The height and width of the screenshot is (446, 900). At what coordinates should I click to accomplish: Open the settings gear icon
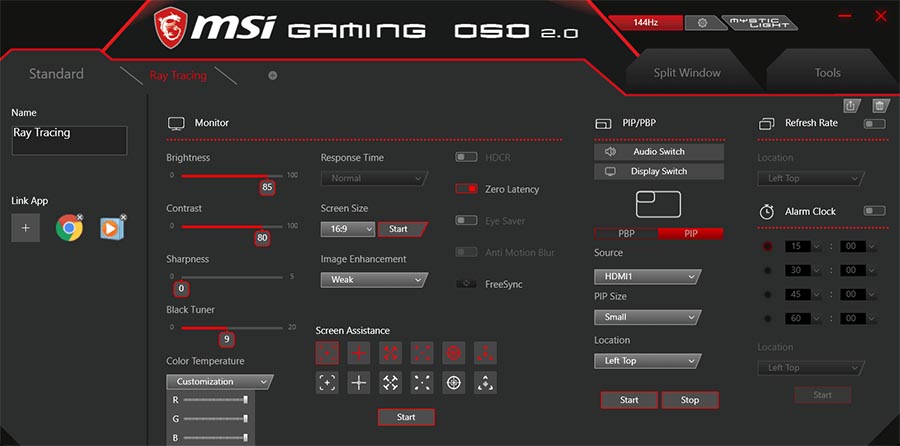pos(702,23)
